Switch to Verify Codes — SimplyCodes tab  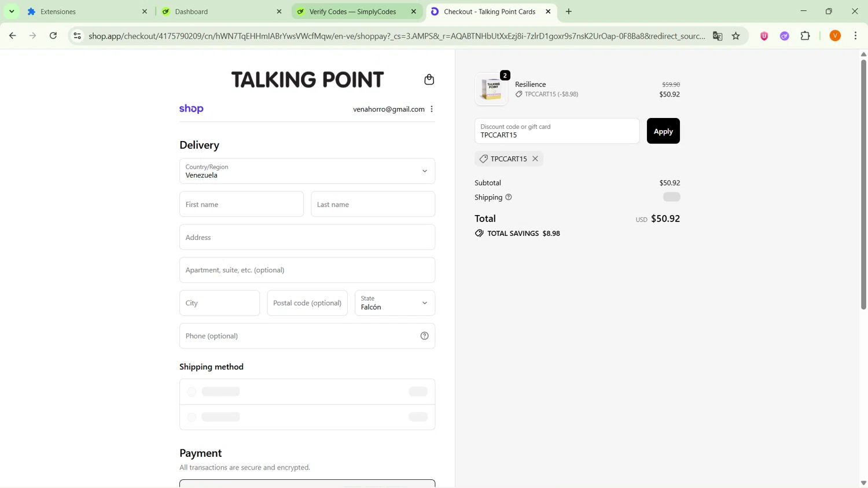tap(356, 12)
